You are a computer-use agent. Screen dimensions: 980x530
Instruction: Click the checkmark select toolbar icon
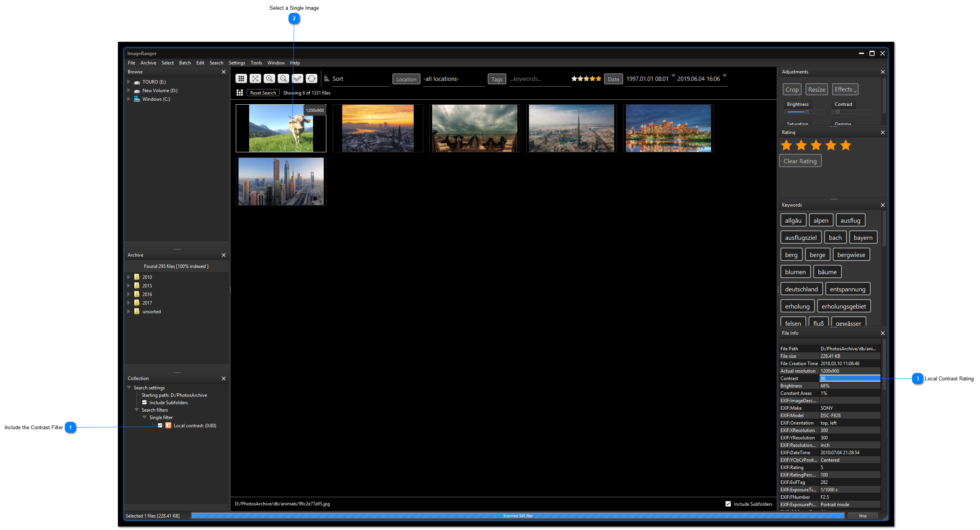[298, 79]
